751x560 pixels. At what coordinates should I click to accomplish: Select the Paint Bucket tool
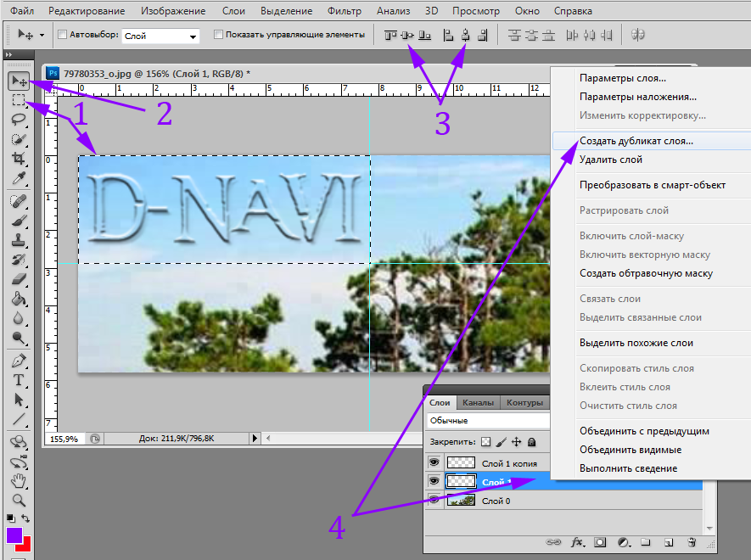click(19, 299)
